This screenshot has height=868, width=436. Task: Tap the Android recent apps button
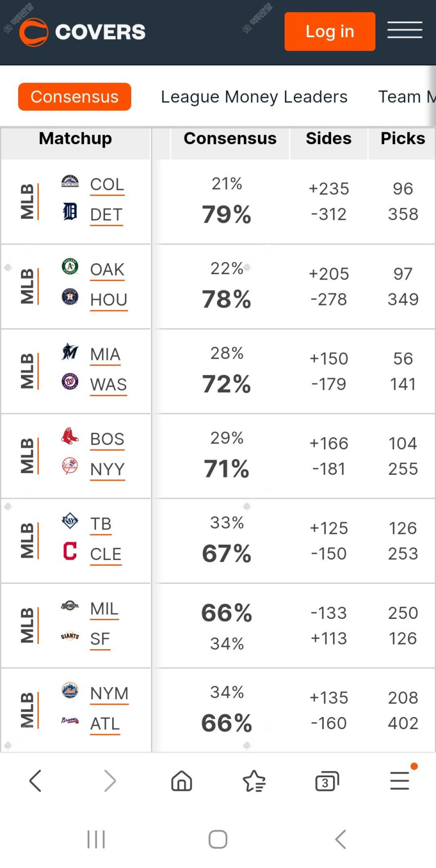point(96,839)
